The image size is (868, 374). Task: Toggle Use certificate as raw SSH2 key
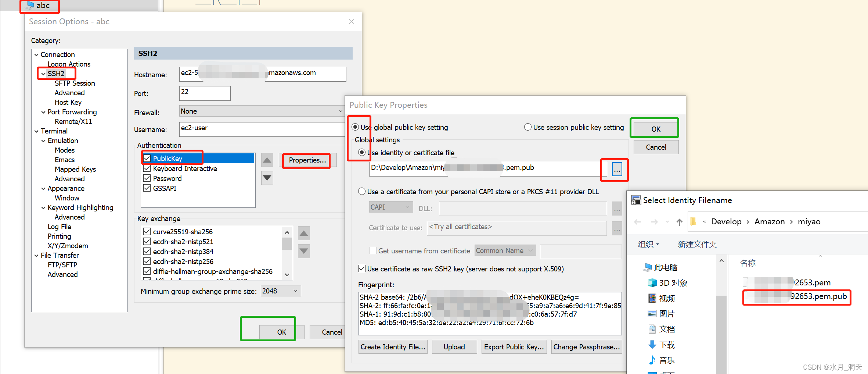[x=362, y=269]
